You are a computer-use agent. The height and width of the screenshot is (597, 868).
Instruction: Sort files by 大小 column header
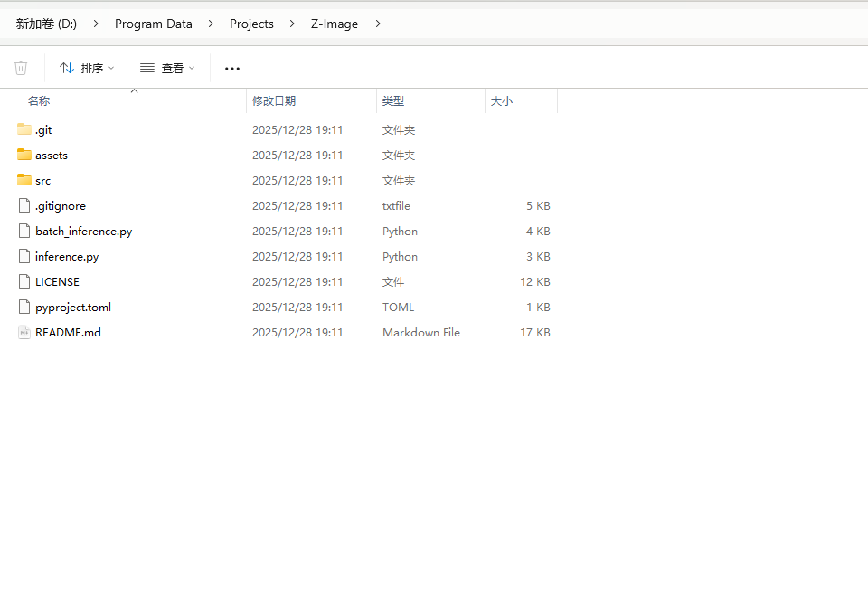tap(502, 101)
